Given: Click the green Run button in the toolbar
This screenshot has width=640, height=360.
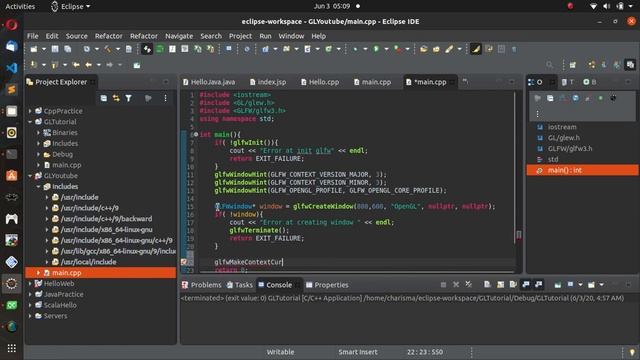Looking at the screenshot, I should pyautogui.click(x=376, y=49).
